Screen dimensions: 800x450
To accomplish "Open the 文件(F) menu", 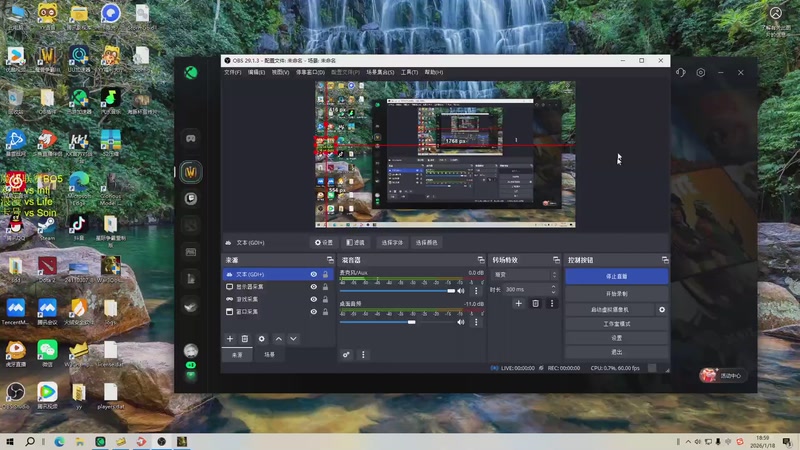I will [232, 72].
